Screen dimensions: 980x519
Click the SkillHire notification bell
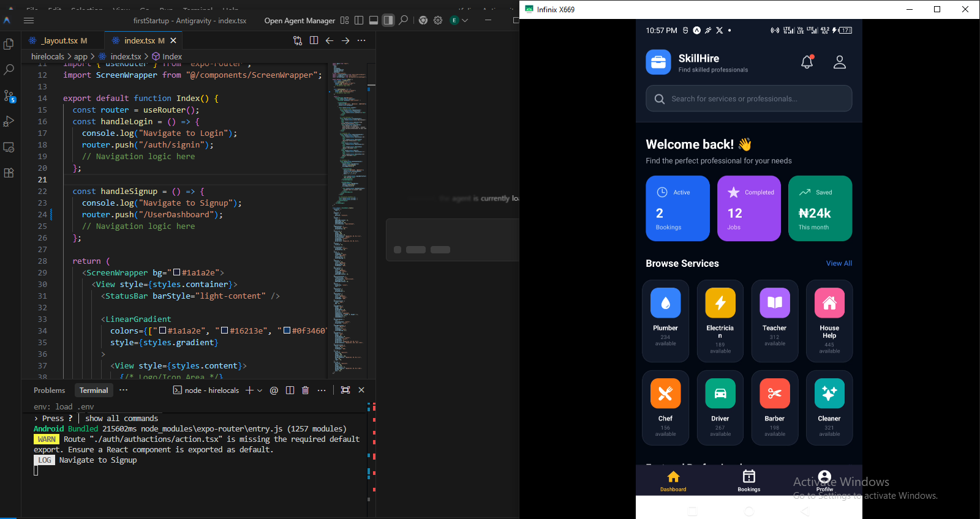click(x=807, y=62)
